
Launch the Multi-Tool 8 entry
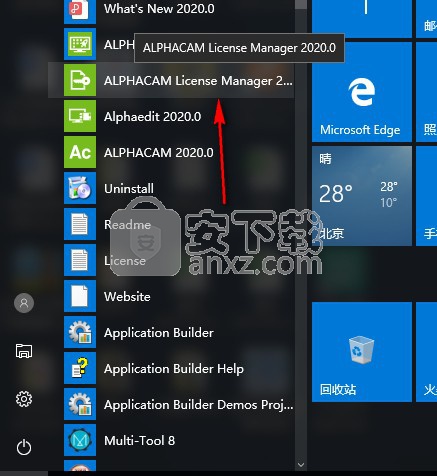pos(139,441)
